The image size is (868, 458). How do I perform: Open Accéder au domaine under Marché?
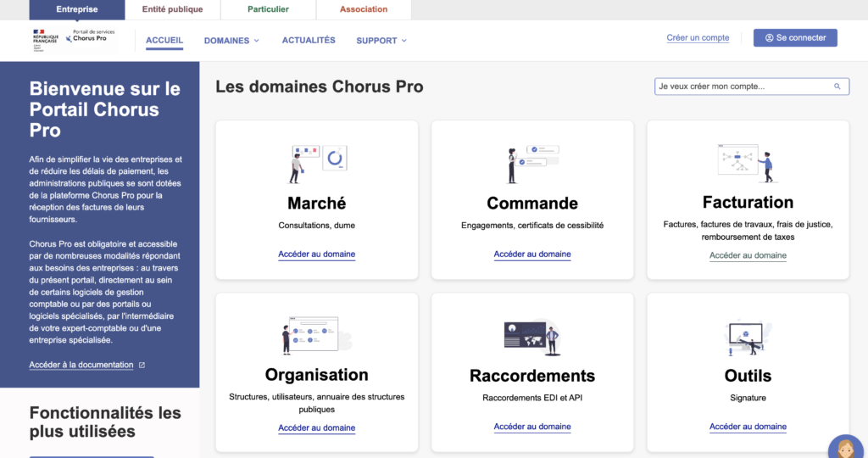click(317, 254)
